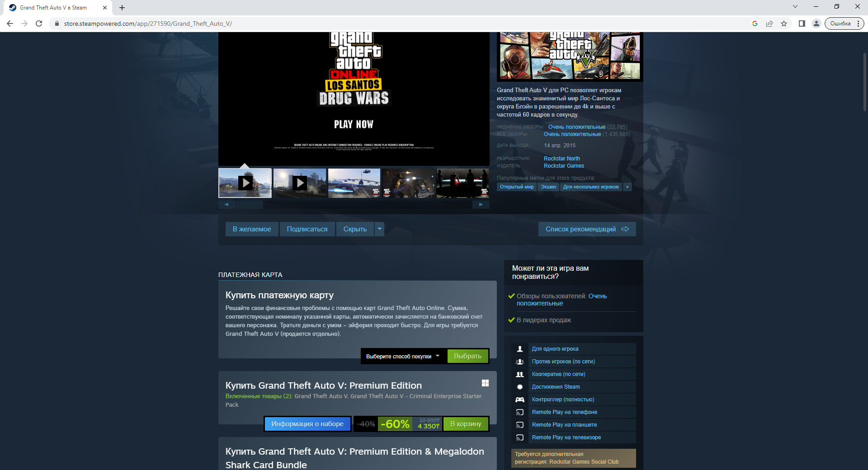Screen dimensions: 868x470
Task: Bookmark this page with the star
Action: click(784, 23)
